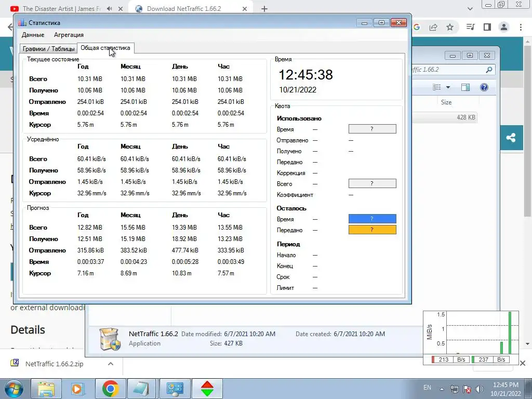Click the 10/21/2022 date in Время panel
The height and width of the screenshot is (399, 532).
pyautogui.click(x=298, y=89)
